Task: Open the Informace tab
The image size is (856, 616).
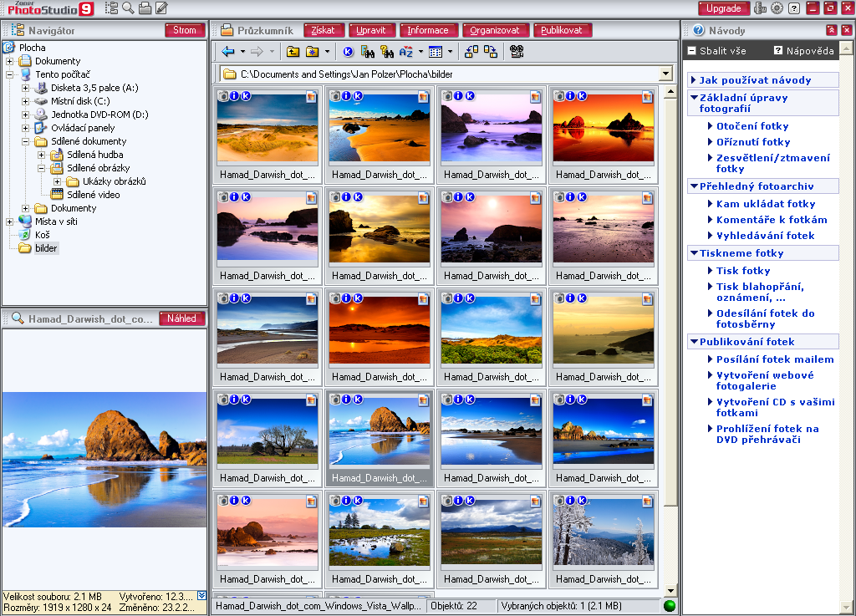Action: 427,31
